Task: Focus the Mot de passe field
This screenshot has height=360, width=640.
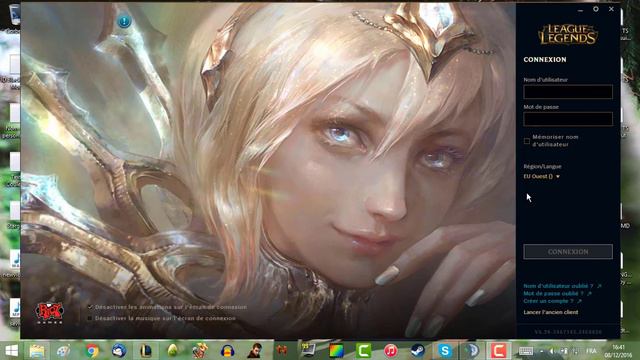Action: click(x=568, y=119)
